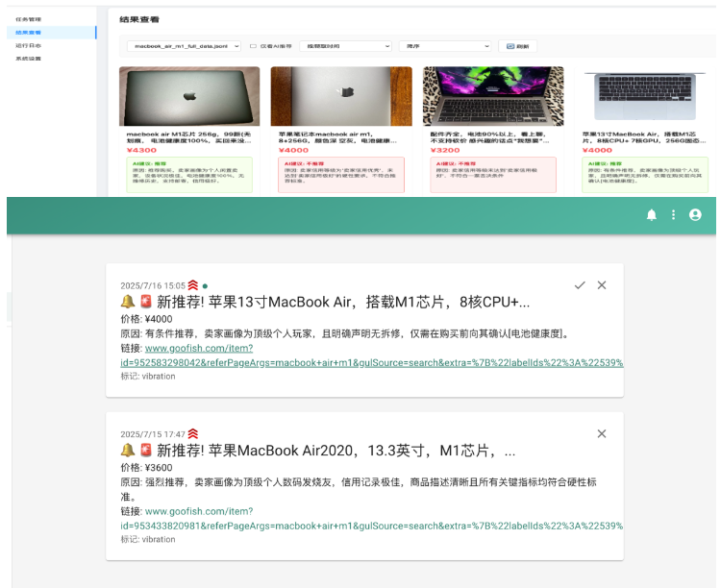Screen dimensions: 721x588
Task: Click priority chevrons icon on 15:05 notification
Action: [192, 285]
